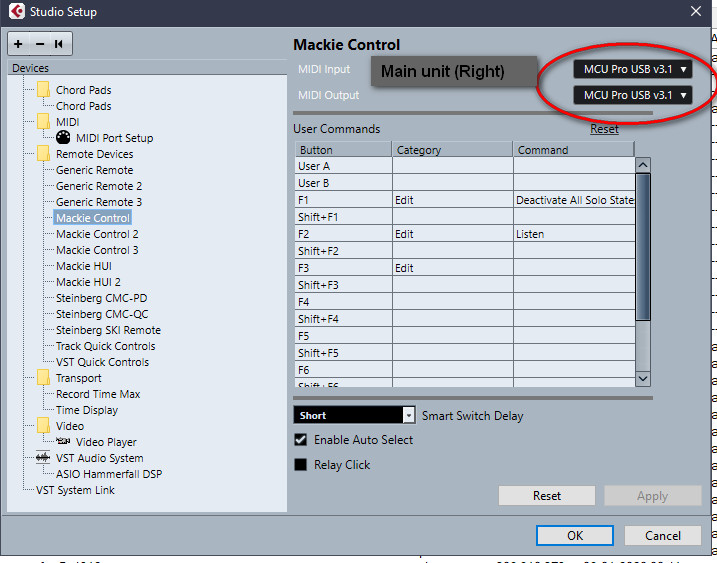
Task: Click the 'Shift+F1' button row
Action: pyautogui.click(x=343, y=217)
